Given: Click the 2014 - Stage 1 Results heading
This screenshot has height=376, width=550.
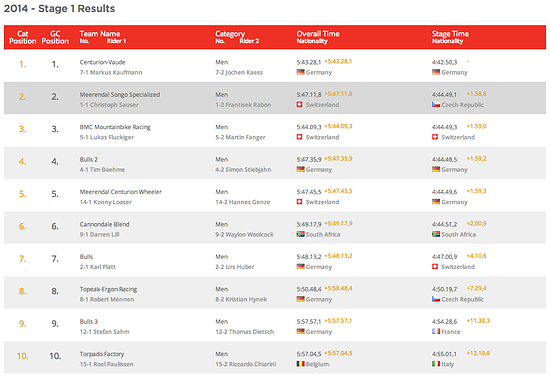Looking at the screenshot, I should [59, 8].
